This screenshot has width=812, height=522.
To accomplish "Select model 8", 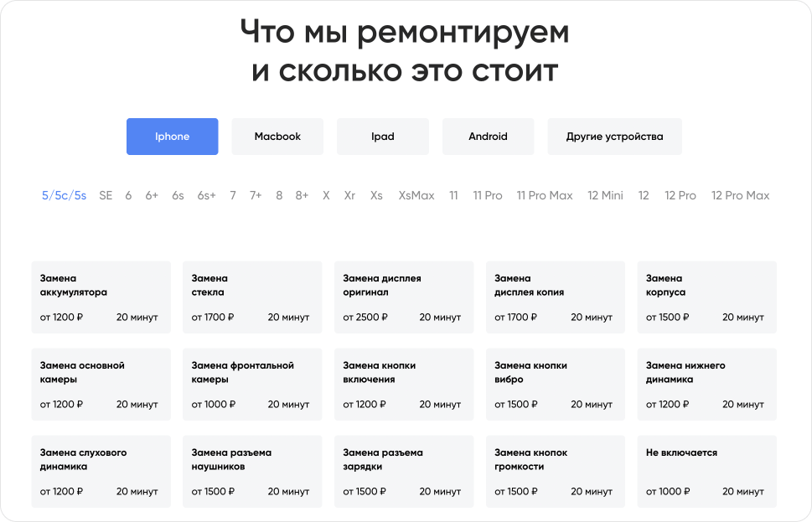I will click(x=279, y=195).
